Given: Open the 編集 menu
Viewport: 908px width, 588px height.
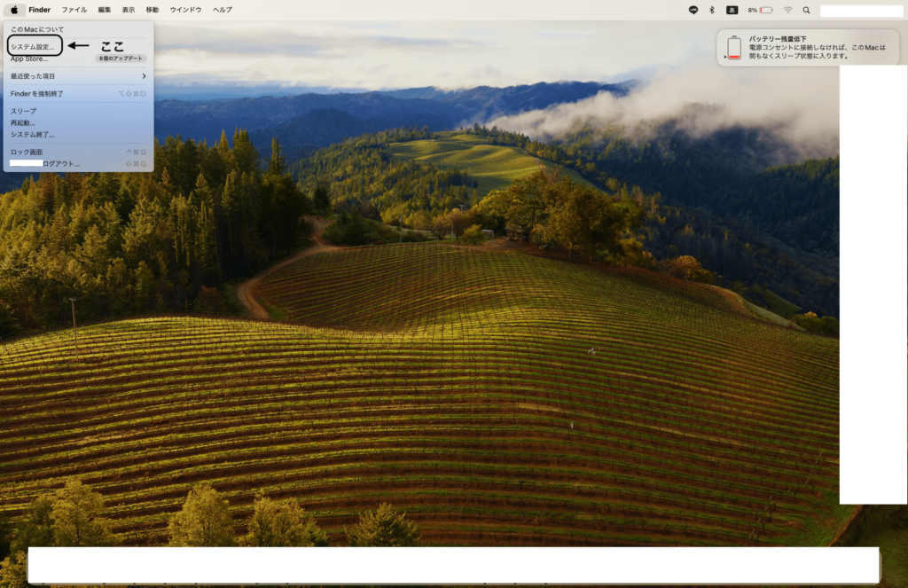Looking at the screenshot, I should tap(105, 10).
